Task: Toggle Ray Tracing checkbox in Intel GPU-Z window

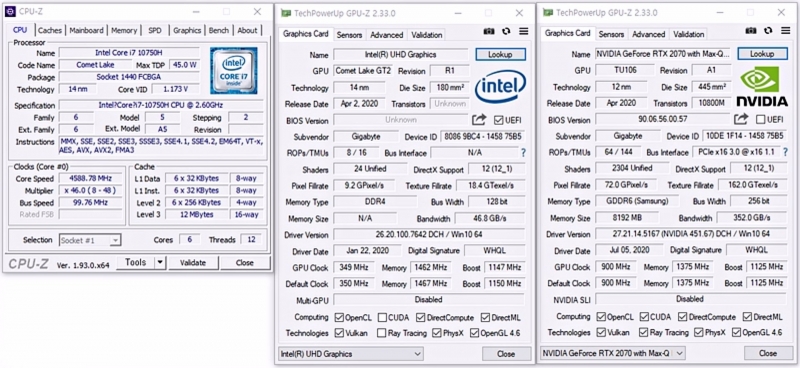Action: [382, 333]
